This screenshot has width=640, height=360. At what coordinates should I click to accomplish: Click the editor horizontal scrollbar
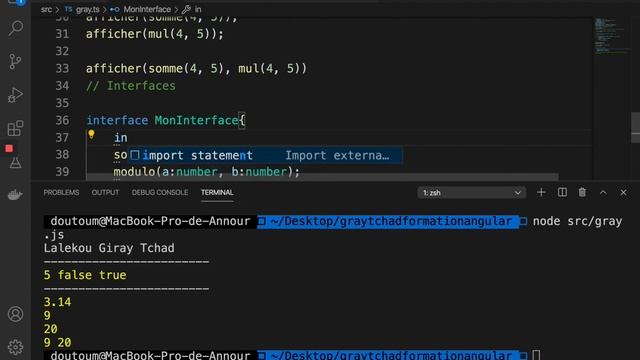coord(322,177)
